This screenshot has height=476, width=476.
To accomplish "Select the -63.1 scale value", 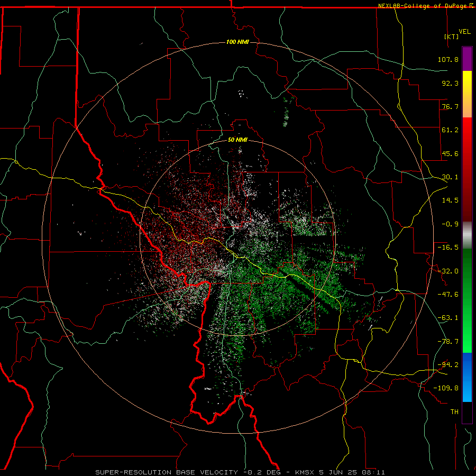I will tap(448, 318).
